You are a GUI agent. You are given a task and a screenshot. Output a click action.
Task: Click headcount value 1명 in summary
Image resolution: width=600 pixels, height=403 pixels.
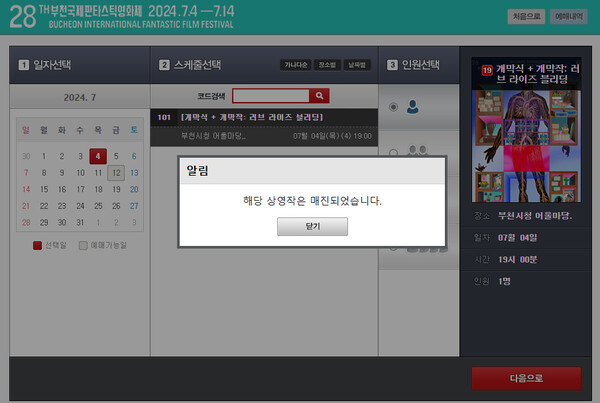pyautogui.click(x=504, y=281)
